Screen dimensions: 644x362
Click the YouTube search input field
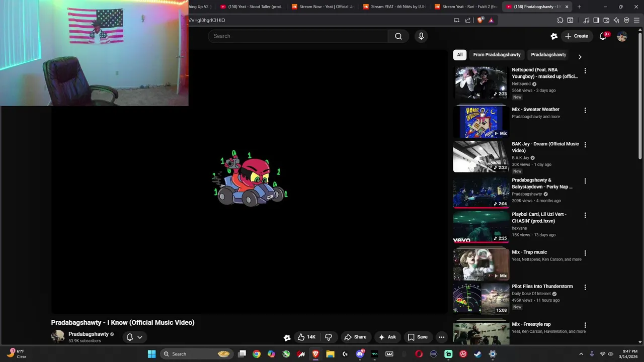click(298, 36)
